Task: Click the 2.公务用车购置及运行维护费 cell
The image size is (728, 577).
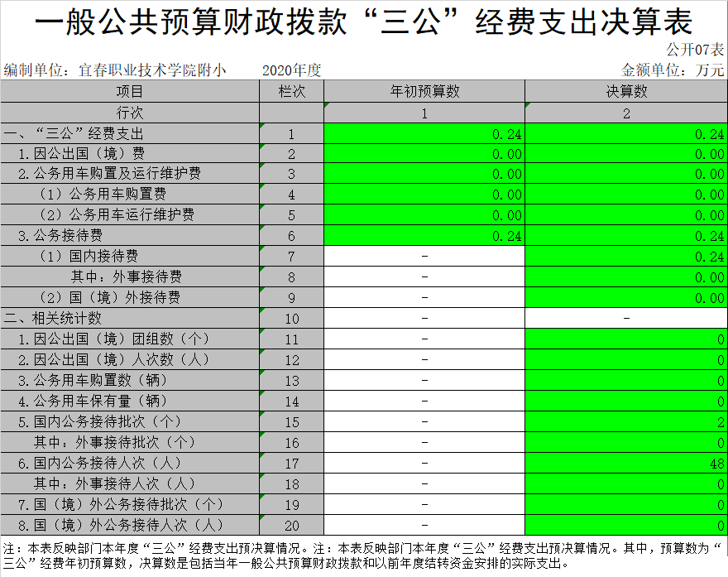Action: (x=110, y=174)
